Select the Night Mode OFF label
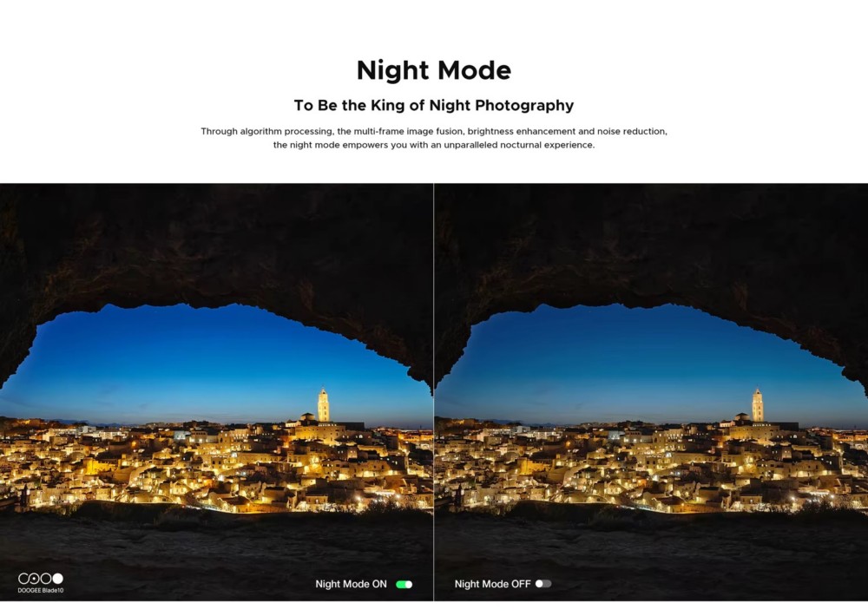The height and width of the screenshot is (616, 868). click(492, 584)
